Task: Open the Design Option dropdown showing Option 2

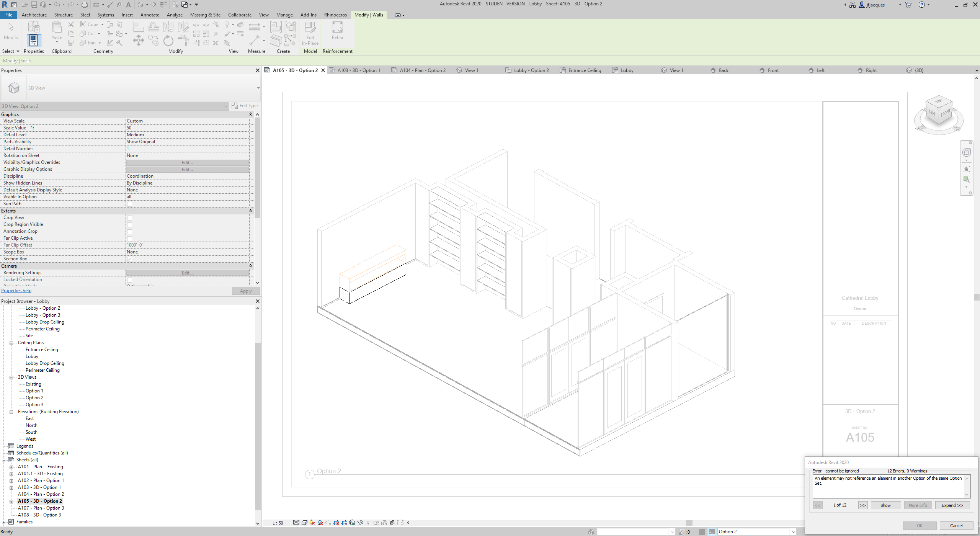Action: pyautogui.click(x=794, y=532)
